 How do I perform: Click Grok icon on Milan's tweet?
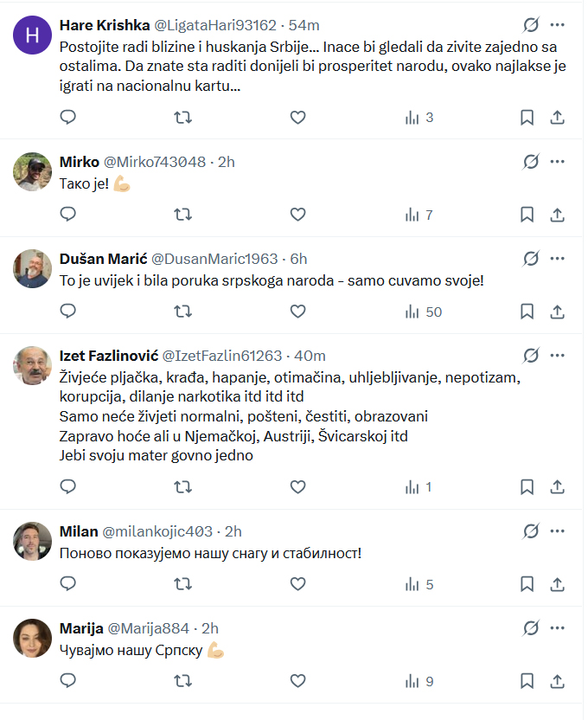[531, 531]
